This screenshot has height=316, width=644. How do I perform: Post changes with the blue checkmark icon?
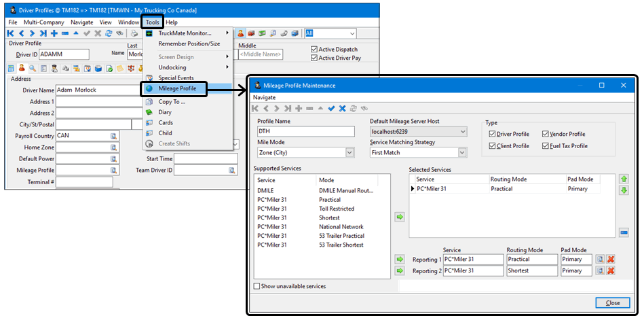click(331, 108)
